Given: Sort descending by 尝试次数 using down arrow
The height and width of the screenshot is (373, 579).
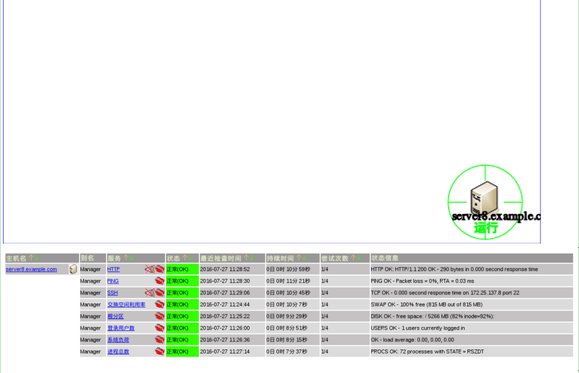Looking at the screenshot, I should 359,258.
